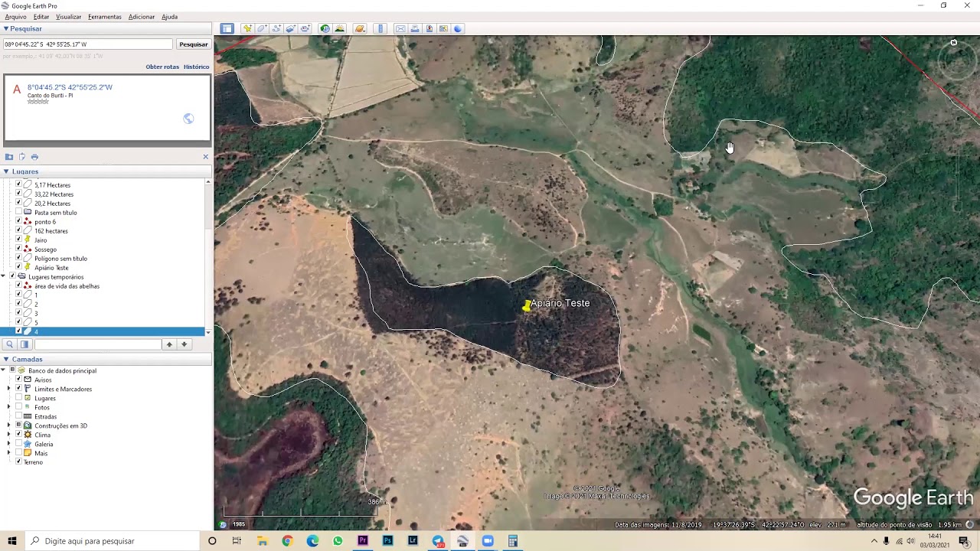The image size is (980, 551).
Task: Show historical imagery with the clock icon
Action: click(325, 28)
